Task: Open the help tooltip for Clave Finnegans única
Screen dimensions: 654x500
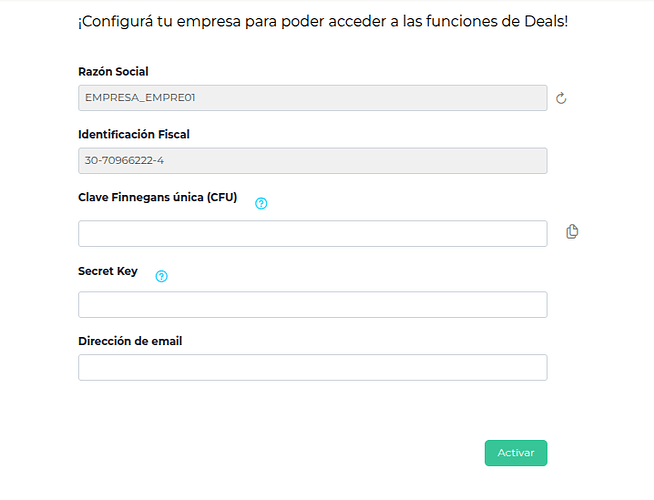Action: pyautogui.click(x=261, y=203)
